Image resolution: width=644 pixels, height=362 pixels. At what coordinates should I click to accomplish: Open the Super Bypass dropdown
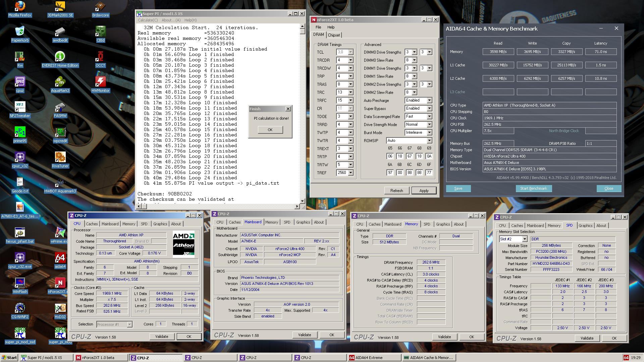click(429, 109)
